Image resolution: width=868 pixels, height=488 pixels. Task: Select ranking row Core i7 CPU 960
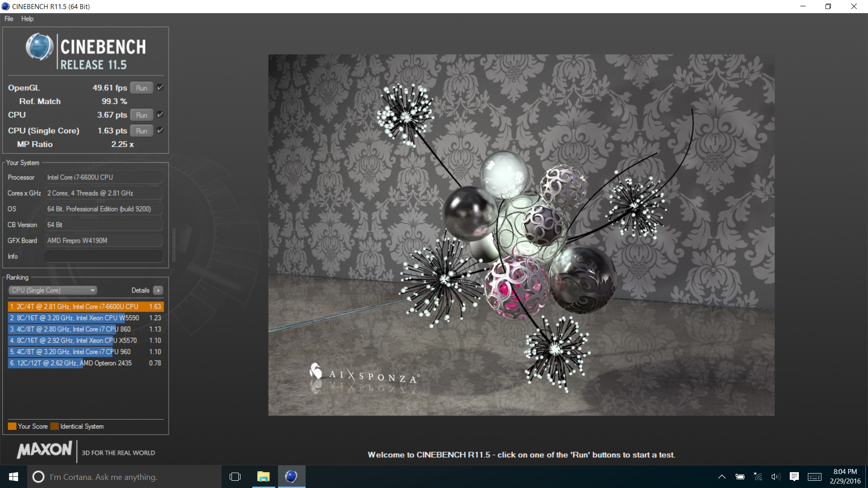pos(85,352)
